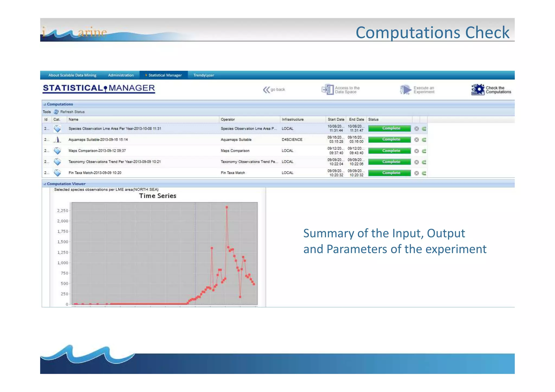The height and width of the screenshot is (392, 555).
Task: Click category icon of Species Observation row
Action: (57, 129)
